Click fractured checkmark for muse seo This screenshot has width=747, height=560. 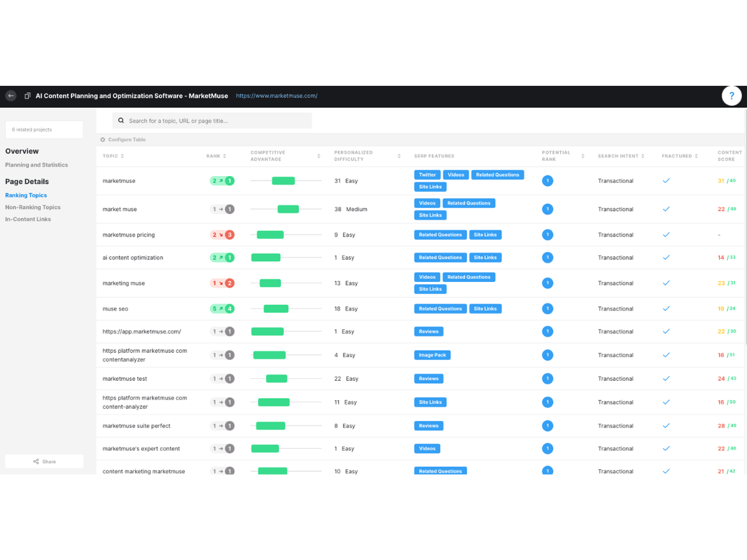click(x=666, y=309)
